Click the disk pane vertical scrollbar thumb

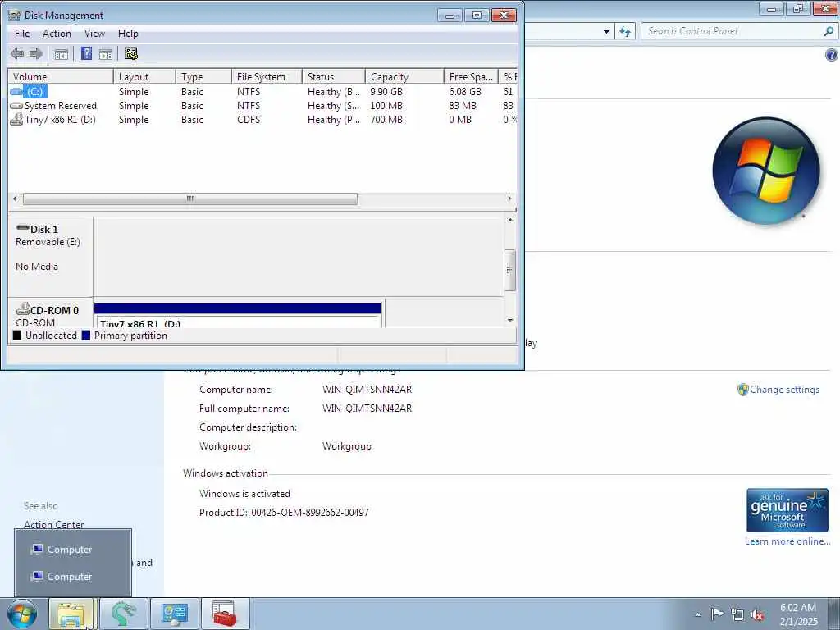[x=510, y=270]
